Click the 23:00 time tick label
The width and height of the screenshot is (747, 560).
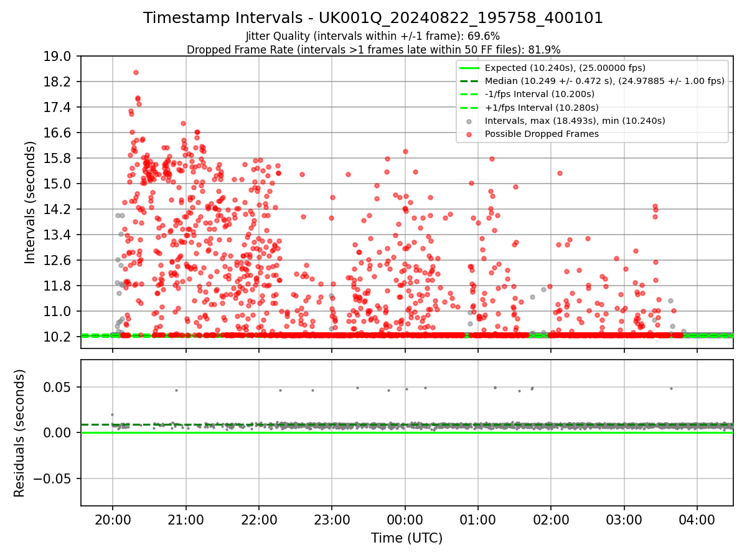click(x=332, y=519)
